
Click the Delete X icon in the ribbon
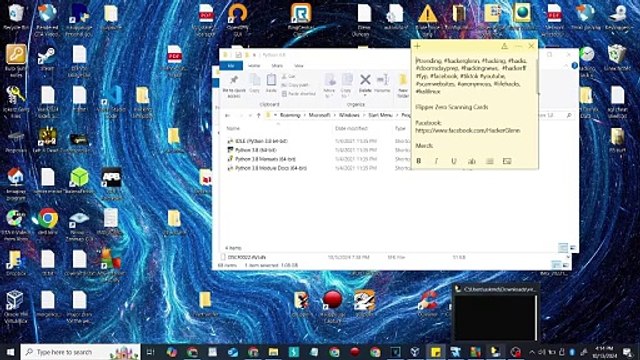(x=365, y=80)
